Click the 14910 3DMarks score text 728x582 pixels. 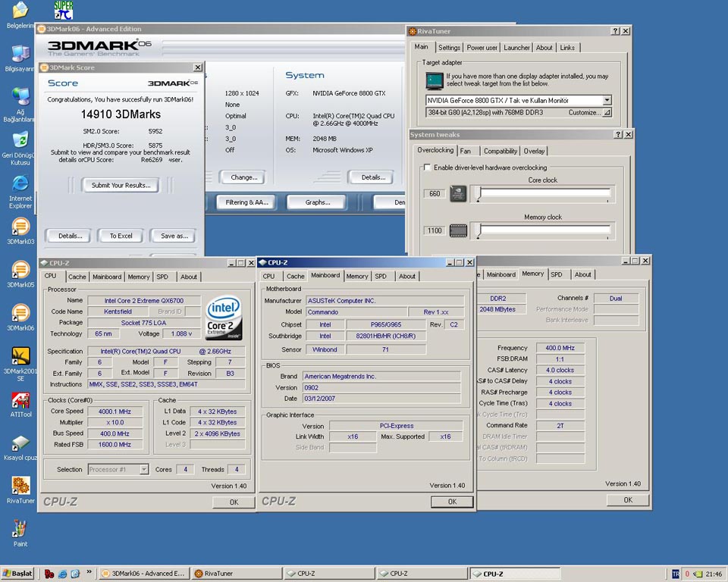(x=121, y=114)
